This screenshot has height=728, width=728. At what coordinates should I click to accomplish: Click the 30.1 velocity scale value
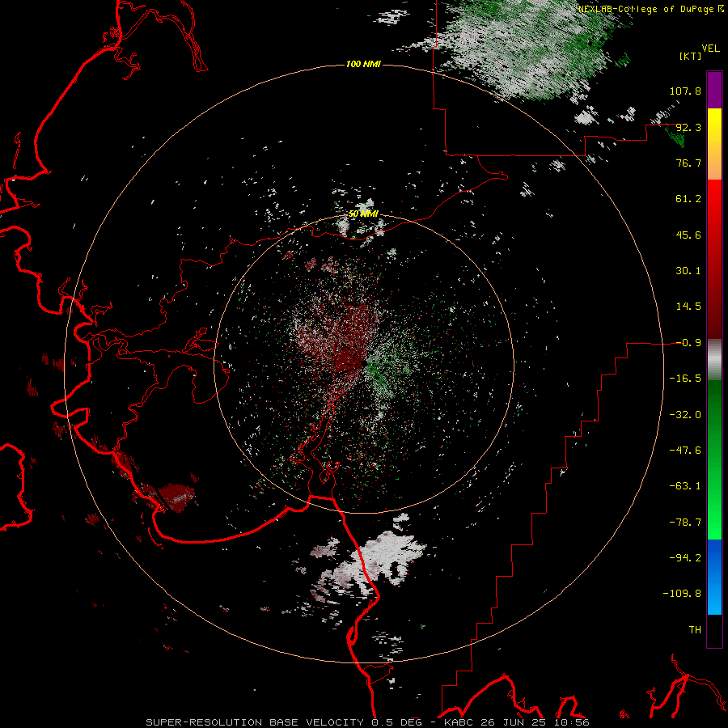[688, 271]
